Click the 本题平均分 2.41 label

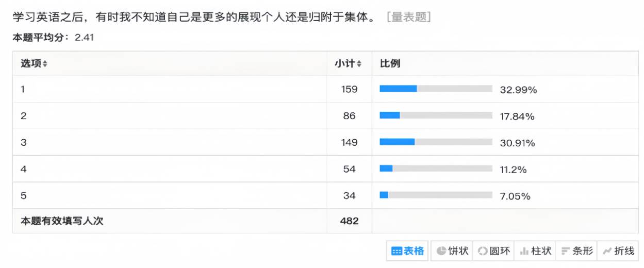[53, 38]
